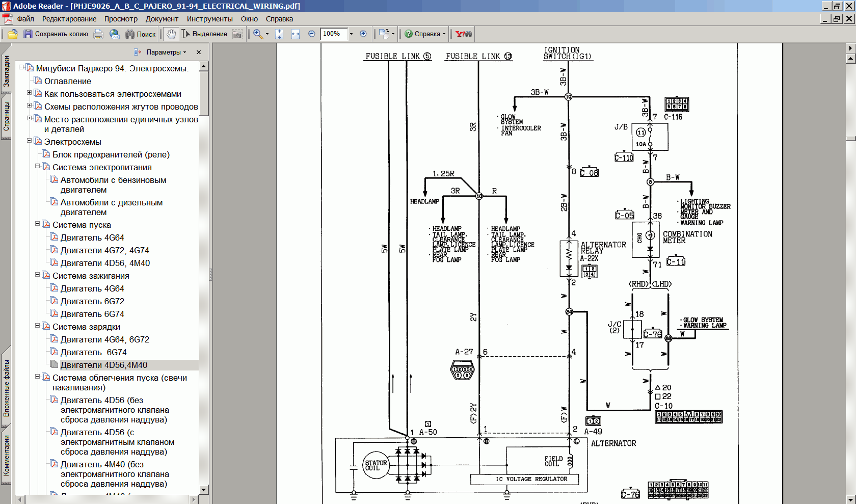Click Сохранить копию button
The image size is (856, 504).
click(x=56, y=34)
